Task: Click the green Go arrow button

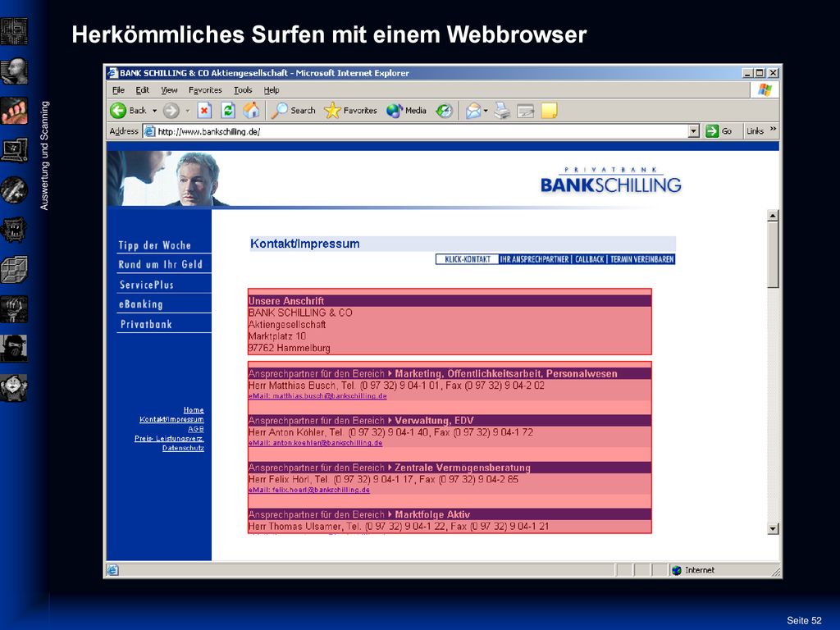Action: click(x=711, y=131)
